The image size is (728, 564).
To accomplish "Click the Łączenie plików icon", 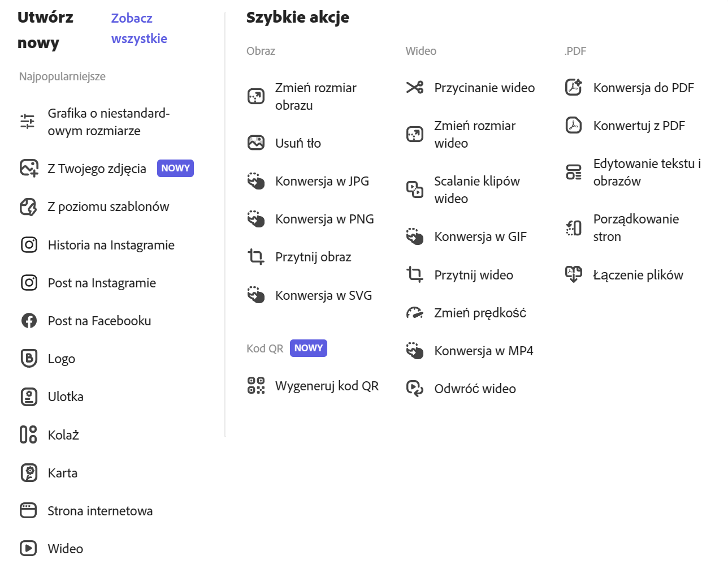I will (x=574, y=275).
